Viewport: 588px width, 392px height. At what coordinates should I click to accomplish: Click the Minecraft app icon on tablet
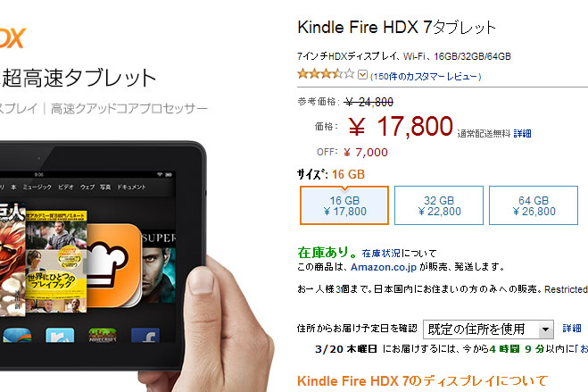tap(103, 335)
